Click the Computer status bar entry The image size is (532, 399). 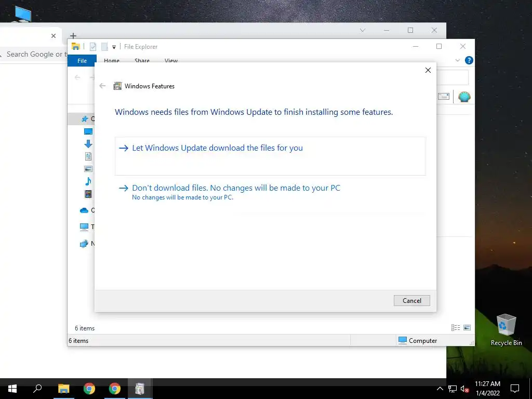click(x=418, y=340)
